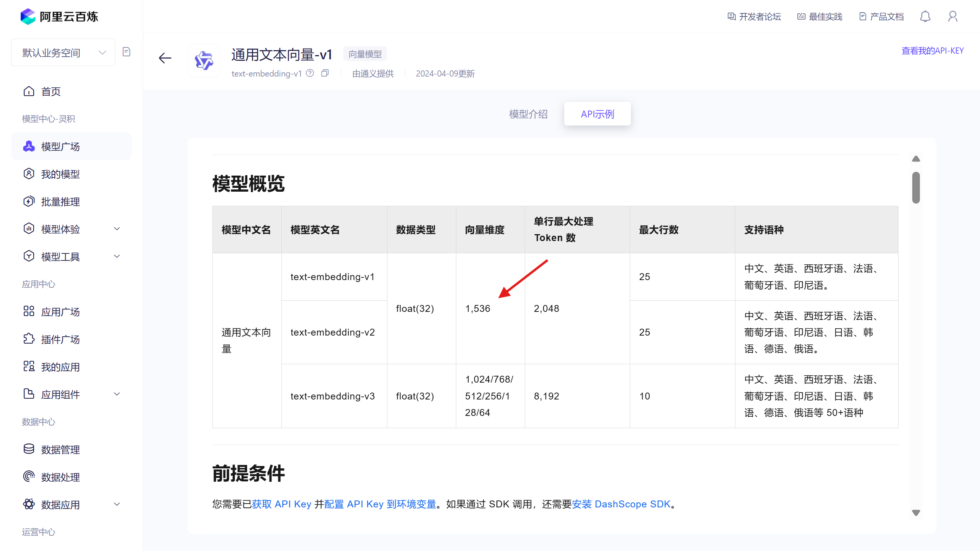
Task: Open 开发者论坛 in the top bar
Action: point(754,16)
